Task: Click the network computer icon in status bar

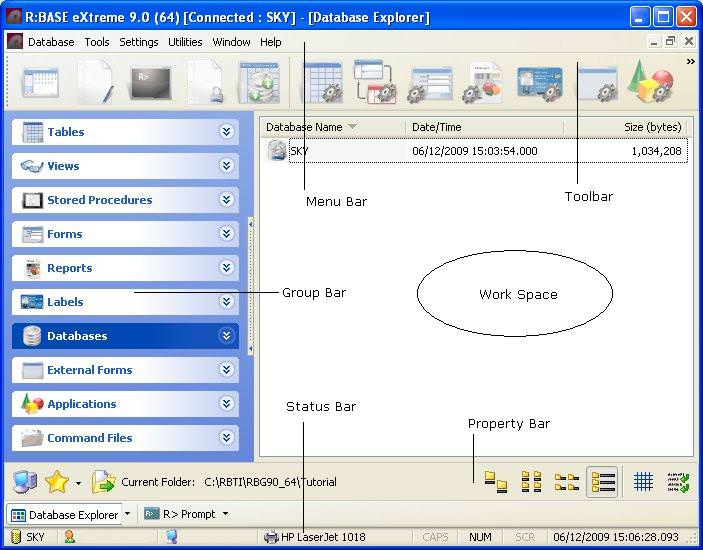Action: click(172, 537)
